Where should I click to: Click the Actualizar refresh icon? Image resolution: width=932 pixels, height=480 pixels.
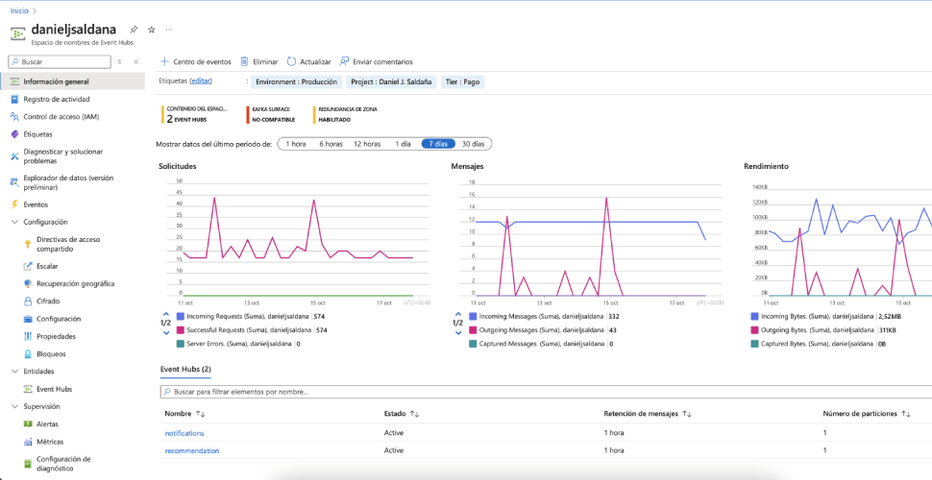[291, 62]
